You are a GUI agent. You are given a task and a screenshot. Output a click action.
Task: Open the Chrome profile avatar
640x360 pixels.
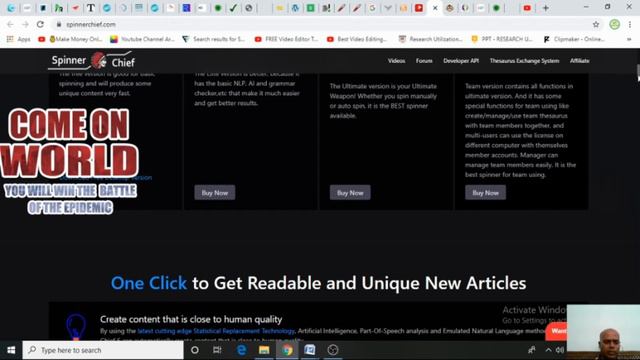click(x=614, y=24)
